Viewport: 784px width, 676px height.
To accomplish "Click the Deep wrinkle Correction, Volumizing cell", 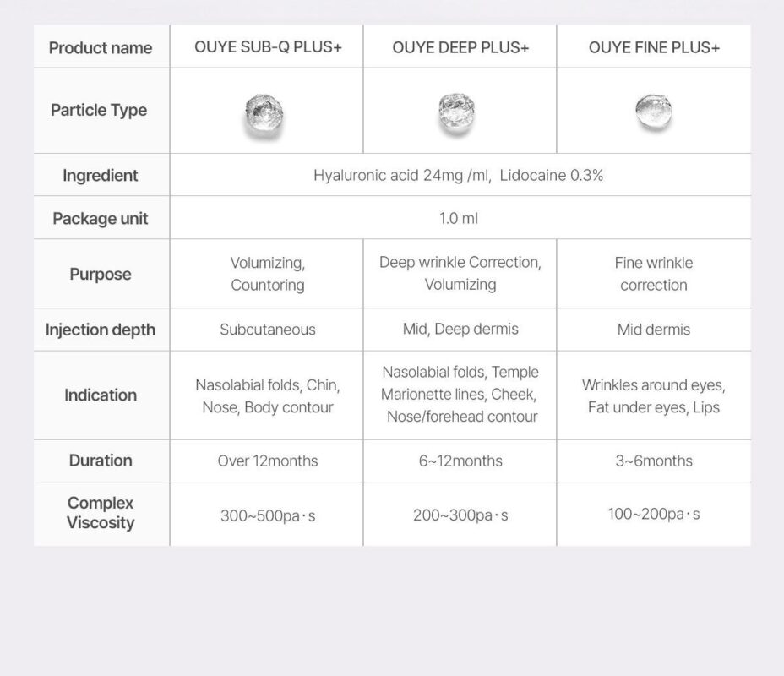I will (x=460, y=273).
